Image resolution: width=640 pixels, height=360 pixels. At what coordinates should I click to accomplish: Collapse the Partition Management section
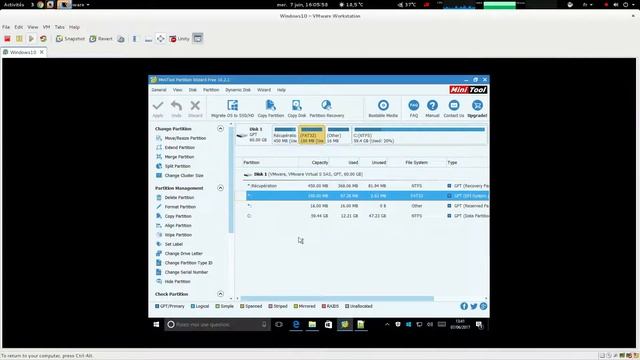coord(220,188)
